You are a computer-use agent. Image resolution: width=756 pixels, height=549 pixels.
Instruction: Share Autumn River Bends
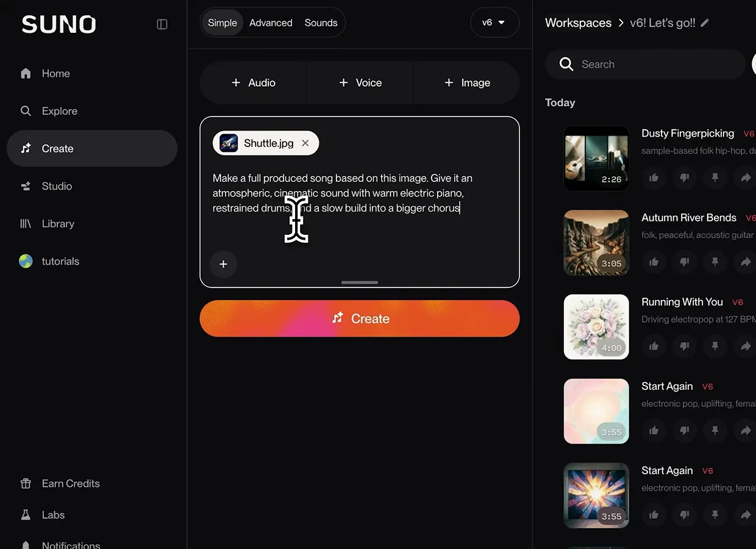(746, 262)
